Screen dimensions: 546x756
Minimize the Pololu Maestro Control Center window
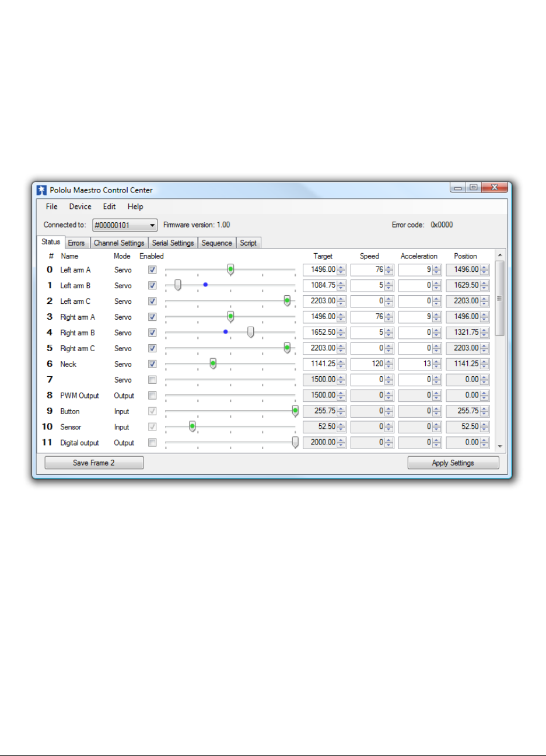point(458,188)
